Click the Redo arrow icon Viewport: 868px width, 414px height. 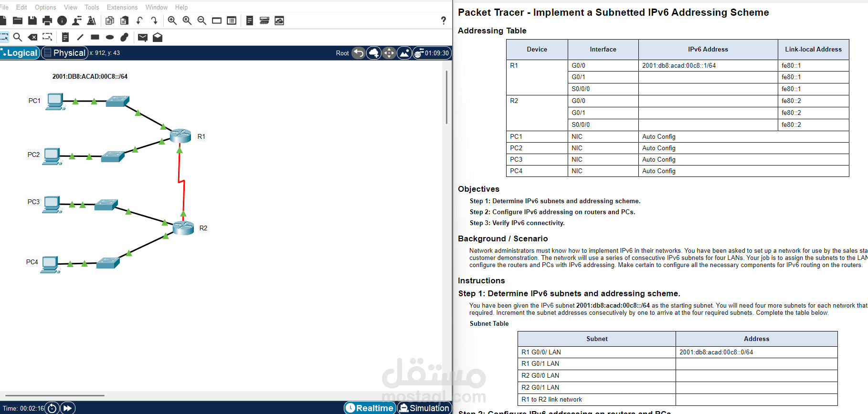coord(154,21)
